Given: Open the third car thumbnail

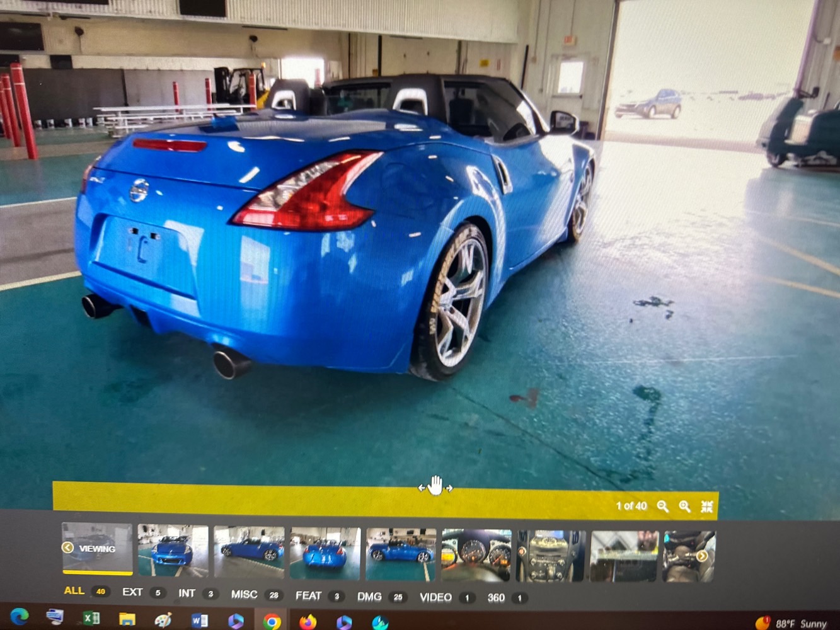Looking at the screenshot, I should coord(249,553).
